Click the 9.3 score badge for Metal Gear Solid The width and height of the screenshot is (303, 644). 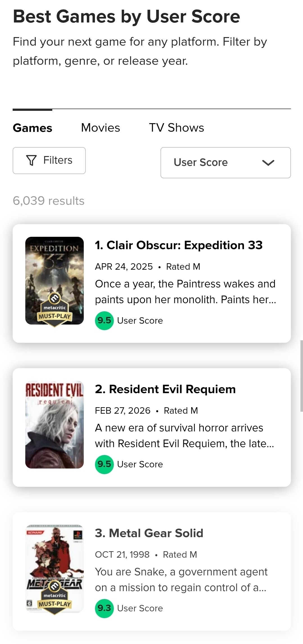[x=104, y=608]
